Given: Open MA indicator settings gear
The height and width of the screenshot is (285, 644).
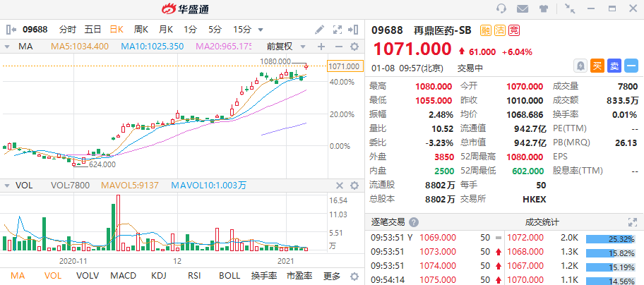Looking at the screenshot, I should (x=354, y=47).
